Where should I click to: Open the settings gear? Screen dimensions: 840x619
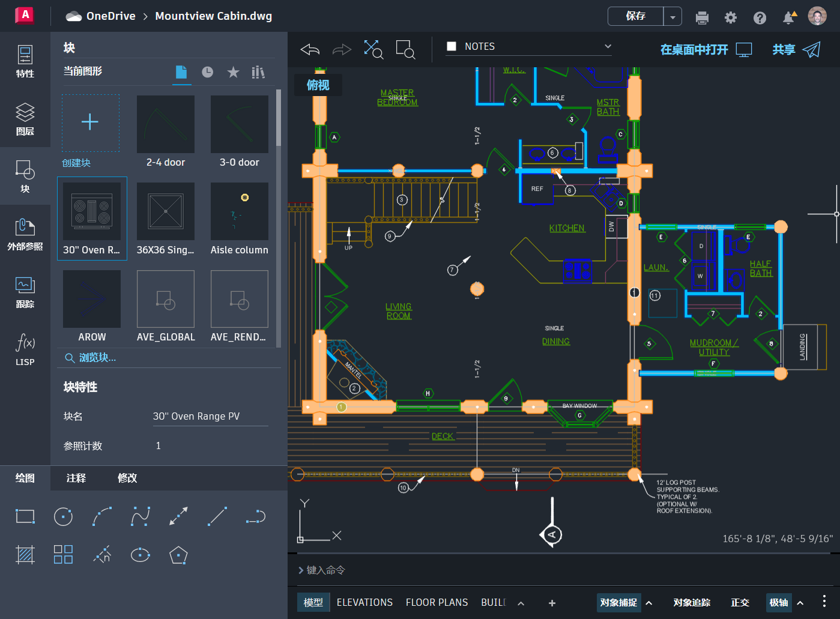(x=731, y=17)
